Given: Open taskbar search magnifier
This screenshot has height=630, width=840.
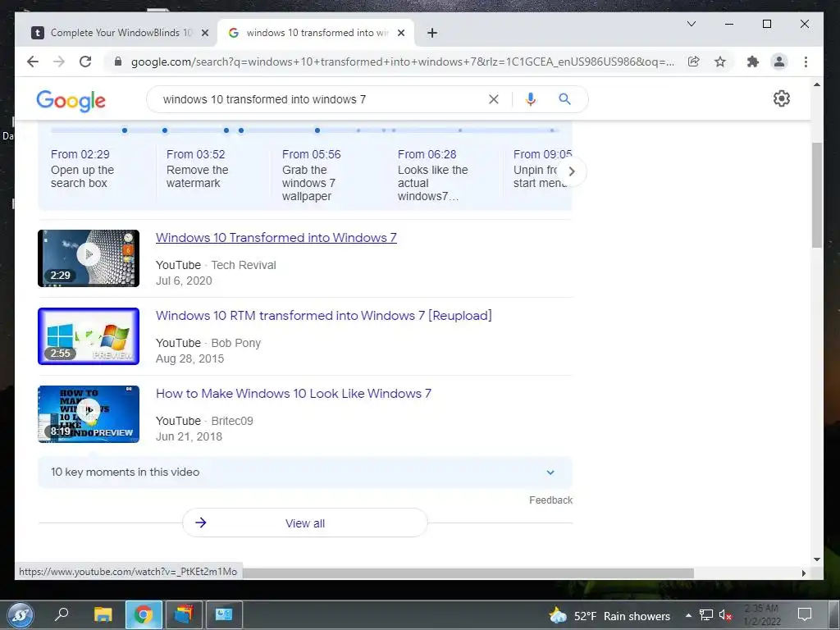Looking at the screenshot, I should pyautogui.click(x=62, y=614).
